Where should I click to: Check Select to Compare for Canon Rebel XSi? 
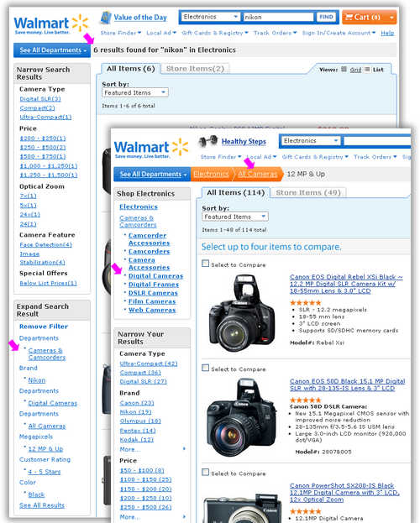coord(205,264)
